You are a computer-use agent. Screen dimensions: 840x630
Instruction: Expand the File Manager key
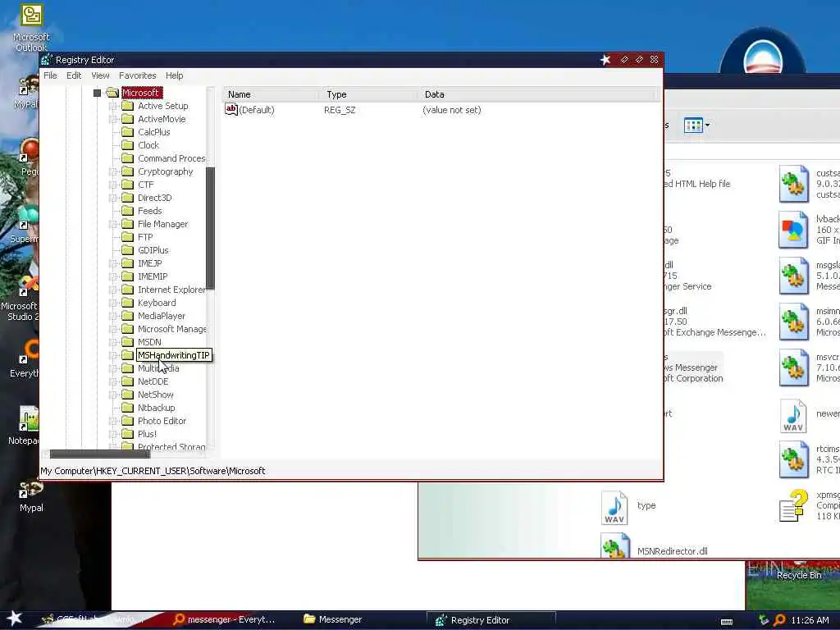pos(112,225)
